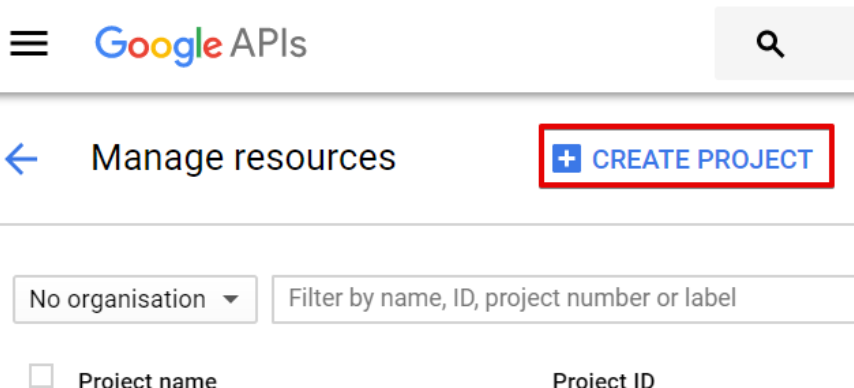Click the plus icon beside Create Project

coord(566,159)
